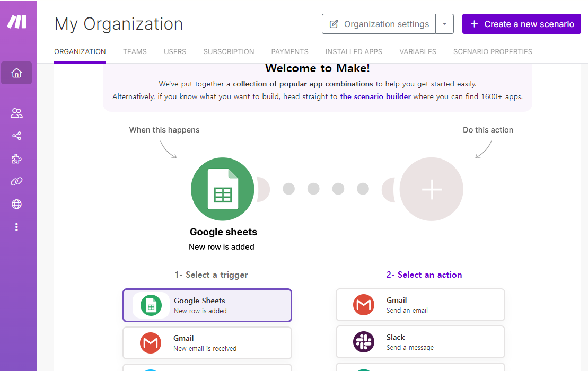Expand the Organization settings dropdown arrow
Screen dimensions: 588x371
click(445, 24)
